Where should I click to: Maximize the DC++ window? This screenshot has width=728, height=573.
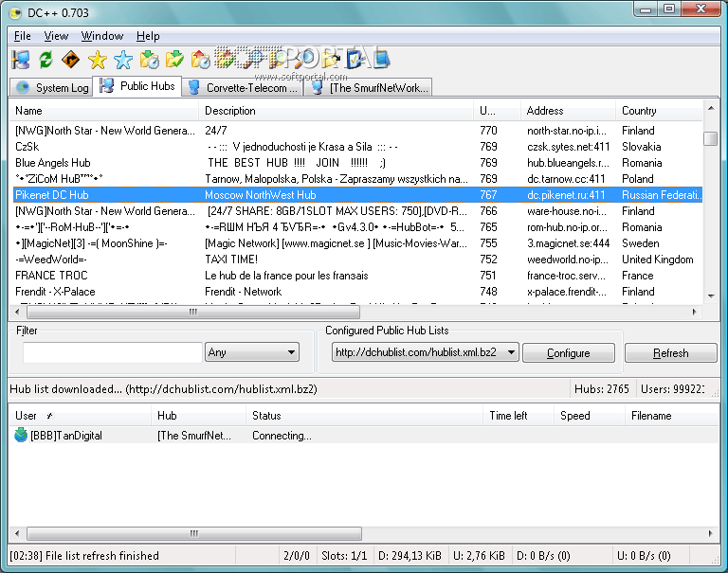[669, 9]
